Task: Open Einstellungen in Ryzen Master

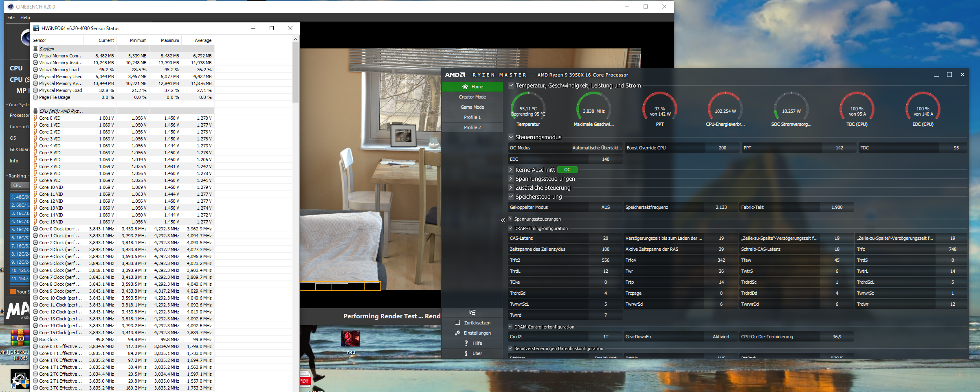Action: click(472, 333)
